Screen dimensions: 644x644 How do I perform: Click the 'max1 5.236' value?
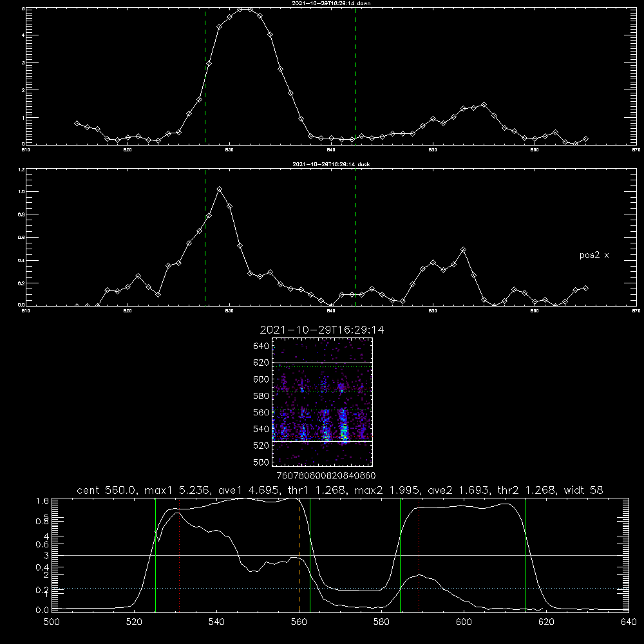pyautogui.click(x=176, y=490)
